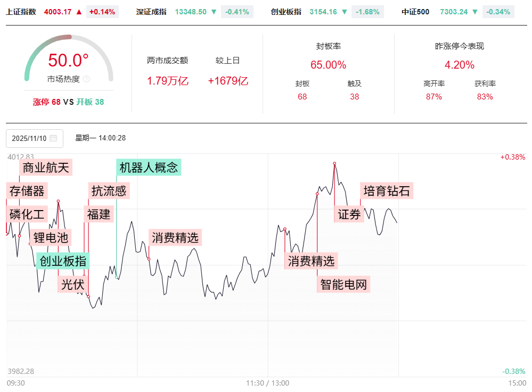
Task: Click the red up arrow beside 上证指数
Action: pos(79,12)
